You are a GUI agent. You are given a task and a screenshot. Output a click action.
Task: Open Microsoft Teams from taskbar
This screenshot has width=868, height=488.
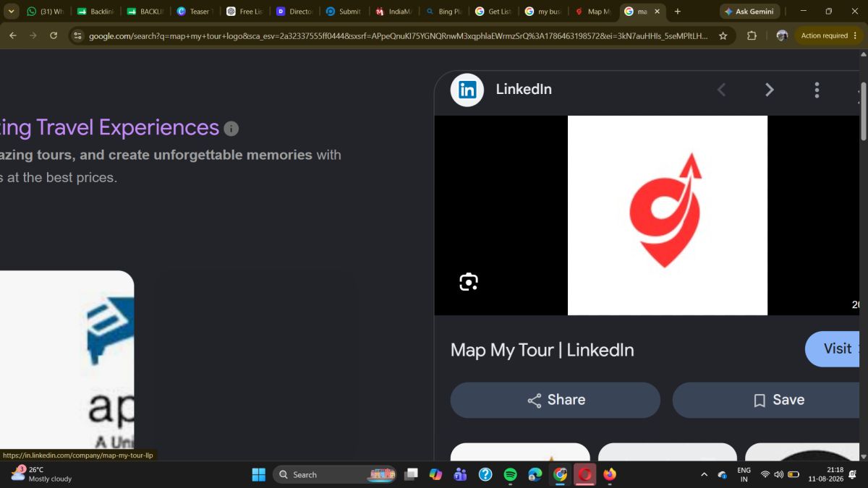460,474
